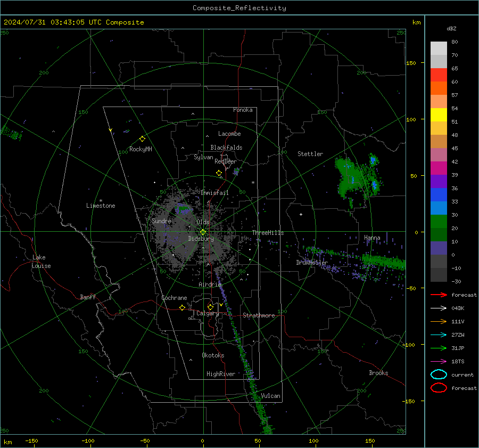This screenshot has height=448, width=479.
Task: Click the Composite_Reflectivity title
Action: [240, 8]
